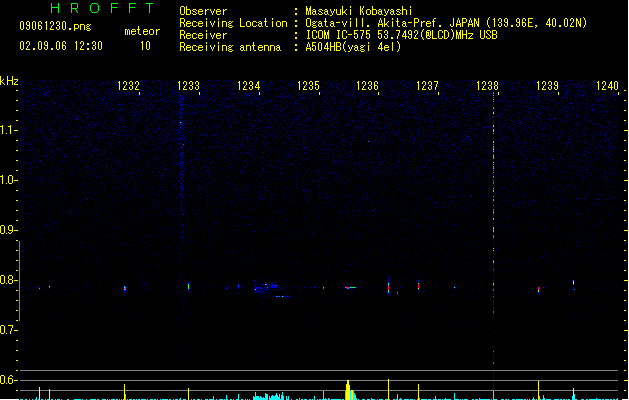Click the 1237 time axis label

[x=427, y=86]
